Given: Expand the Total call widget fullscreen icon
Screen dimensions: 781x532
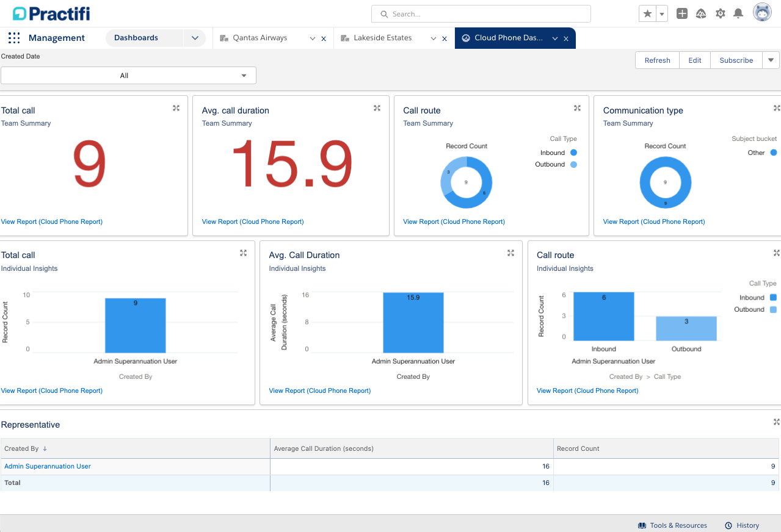Looking at the screenshot, I should click(176, 107).
